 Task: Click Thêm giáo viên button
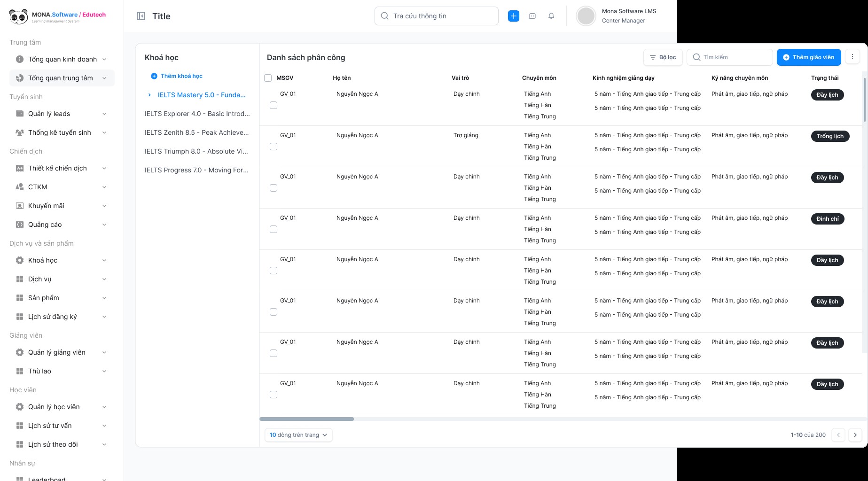click(808, 57)
